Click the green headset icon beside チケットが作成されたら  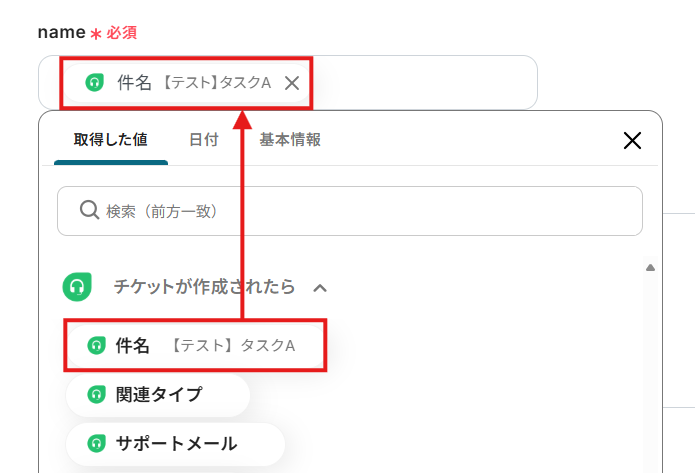[77, 287]
